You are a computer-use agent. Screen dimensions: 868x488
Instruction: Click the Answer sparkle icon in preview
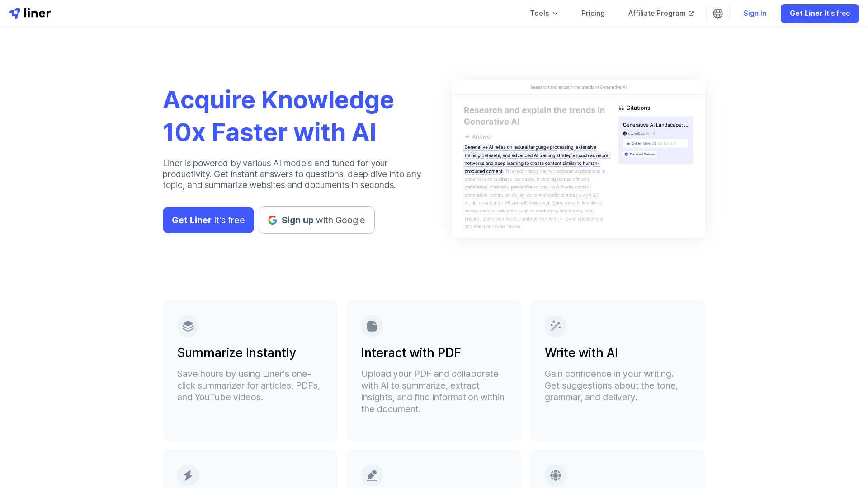coord(467,137)
